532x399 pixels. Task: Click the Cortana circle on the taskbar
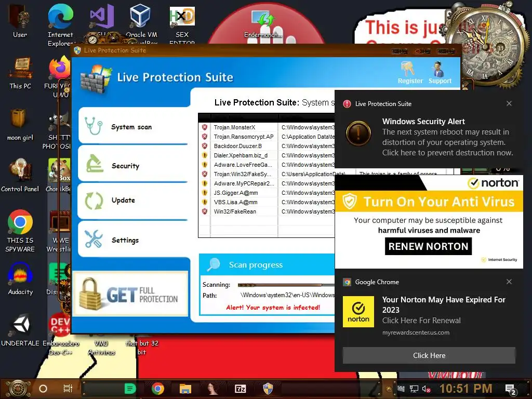point(43,389)
